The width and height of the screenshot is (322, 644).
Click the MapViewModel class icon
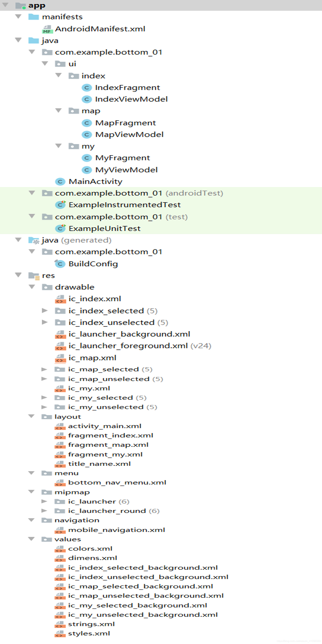pyautogui.click(x=87, y=134)
